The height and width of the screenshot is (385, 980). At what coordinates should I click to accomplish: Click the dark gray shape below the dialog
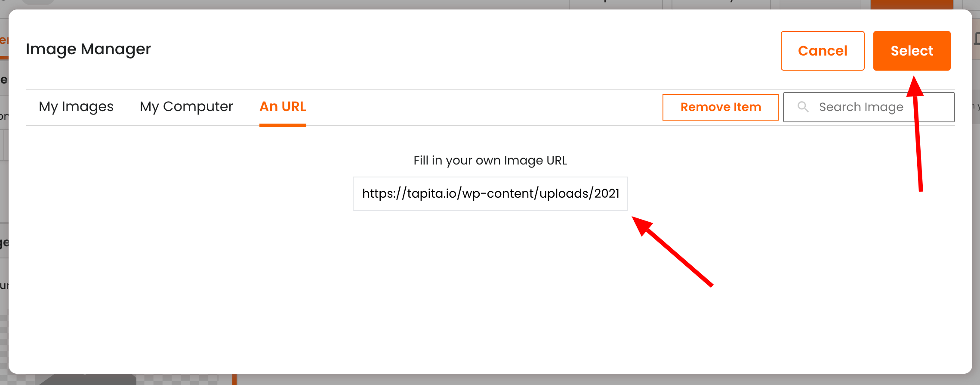click(x=86, y=379)
